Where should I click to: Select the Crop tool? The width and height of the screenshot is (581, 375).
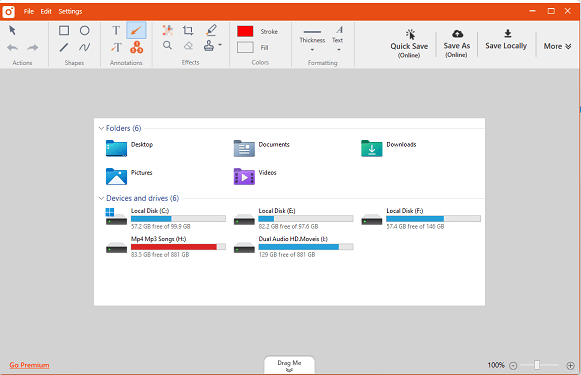188,30
